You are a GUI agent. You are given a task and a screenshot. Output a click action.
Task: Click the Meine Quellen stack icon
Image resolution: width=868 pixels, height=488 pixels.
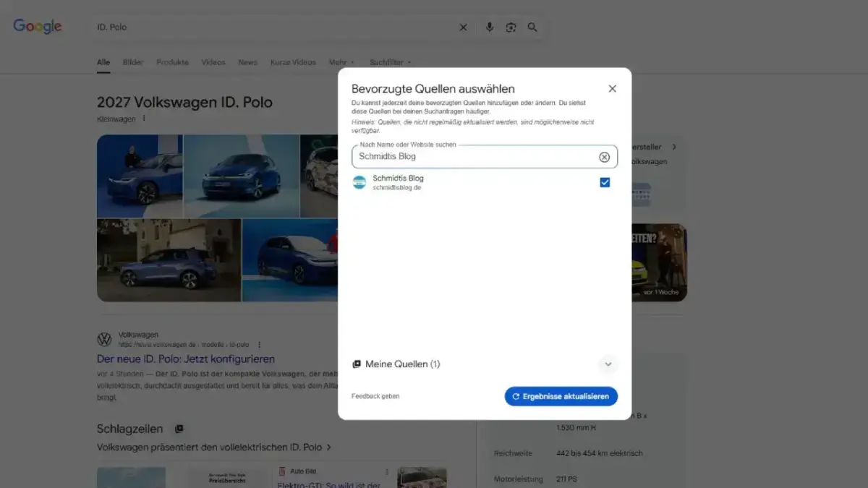pyautogui.click(x=356, y=364)
